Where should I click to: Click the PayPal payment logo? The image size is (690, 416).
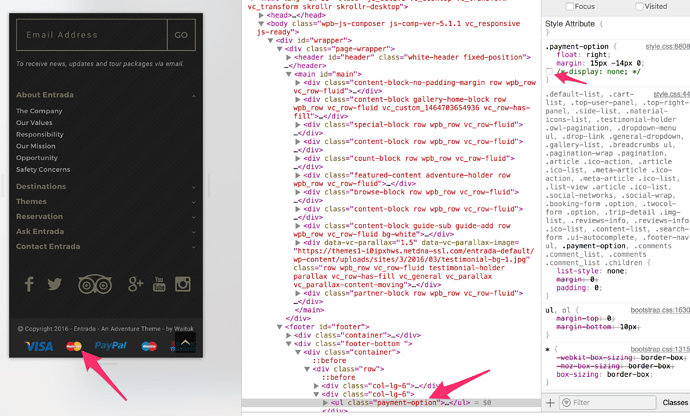[x=110, y=346]
